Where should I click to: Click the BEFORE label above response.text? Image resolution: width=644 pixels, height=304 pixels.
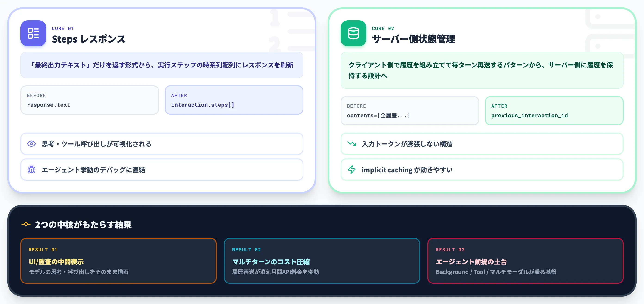[x=36, y=95]
